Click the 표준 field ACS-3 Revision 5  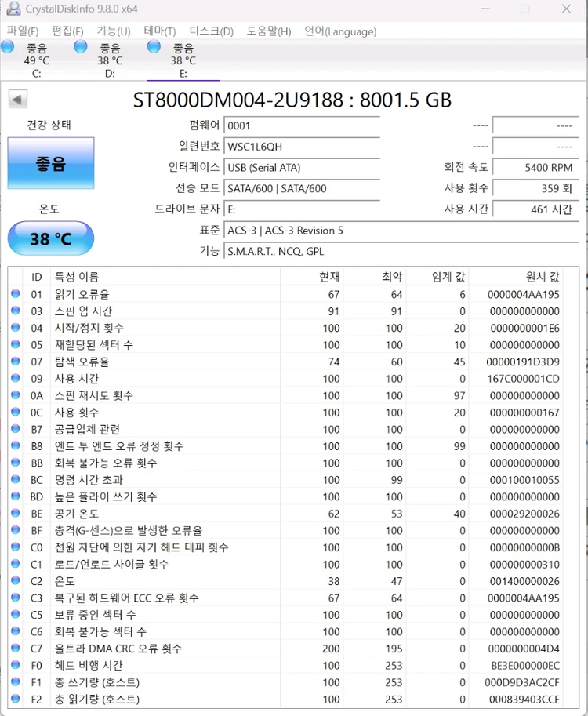click(x=401, y=230)
